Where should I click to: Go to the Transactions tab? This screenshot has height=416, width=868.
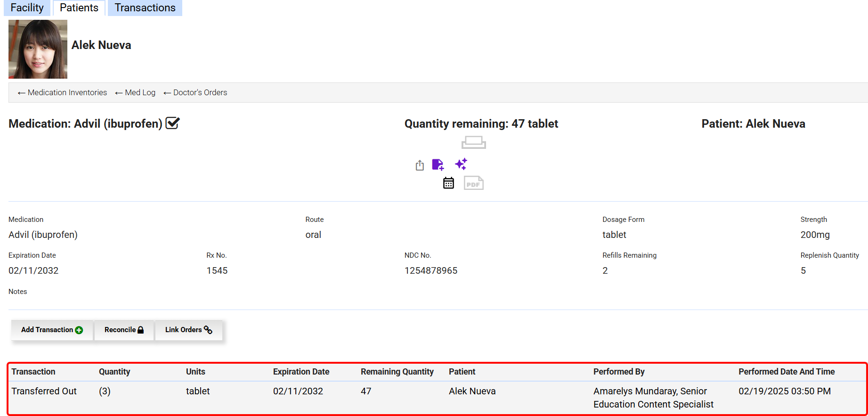[145, 8]
